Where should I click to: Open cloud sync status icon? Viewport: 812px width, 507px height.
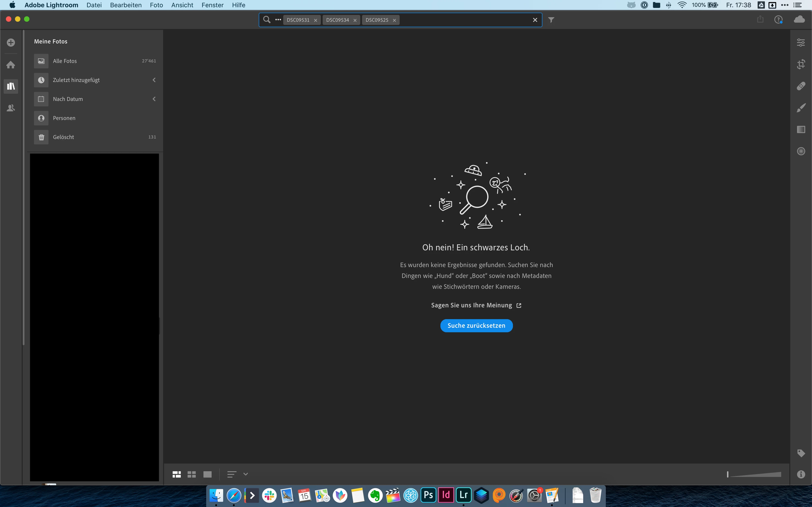click(799, 19)
